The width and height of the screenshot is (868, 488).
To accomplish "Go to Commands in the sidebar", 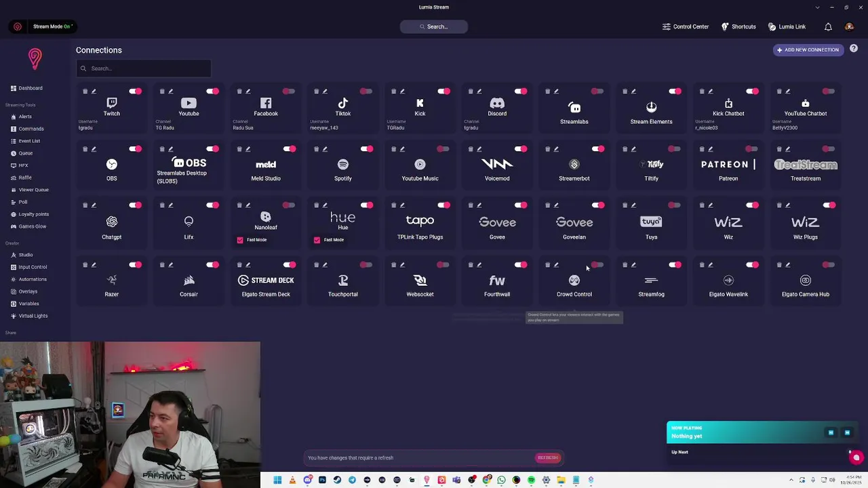I will coord(27,129).
